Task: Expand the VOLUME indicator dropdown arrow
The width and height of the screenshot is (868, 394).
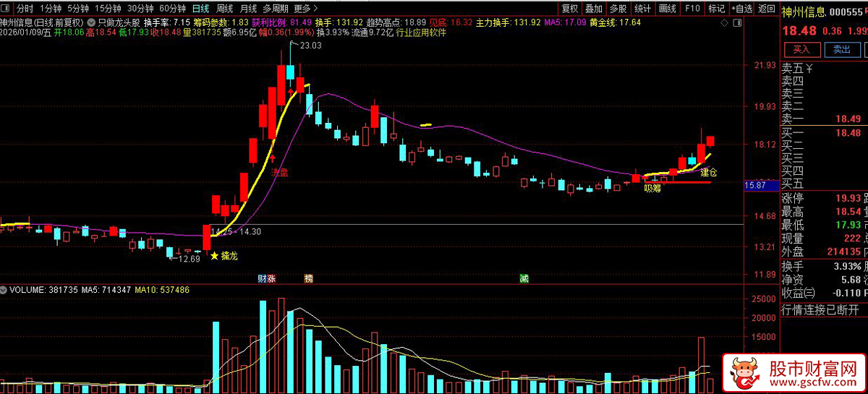Action: click(4, 290)
